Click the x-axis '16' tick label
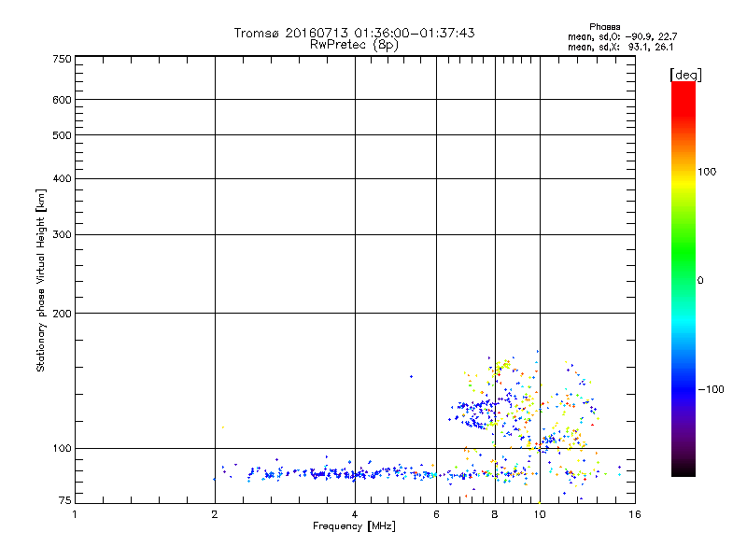 (635, 514)
